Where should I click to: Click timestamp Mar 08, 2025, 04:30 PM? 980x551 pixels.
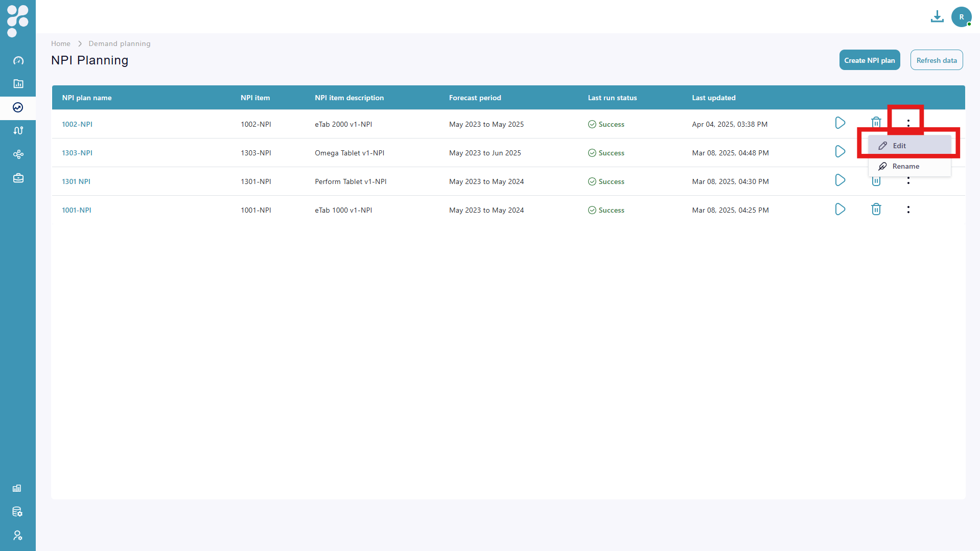click(730, 181)
